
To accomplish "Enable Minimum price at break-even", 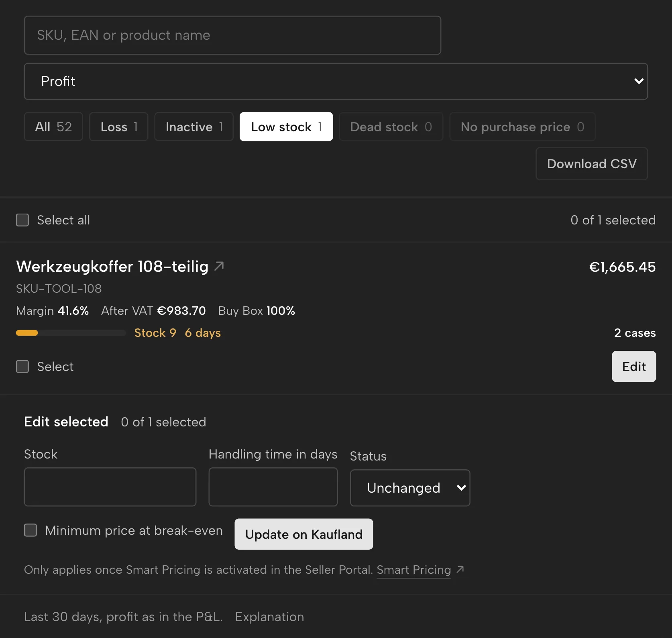I will 31,530.
